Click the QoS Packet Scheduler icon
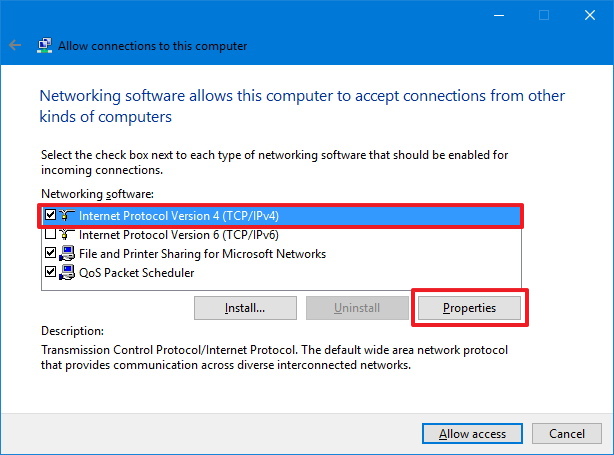This screenshot has height=455, width=614. [67, 272]
